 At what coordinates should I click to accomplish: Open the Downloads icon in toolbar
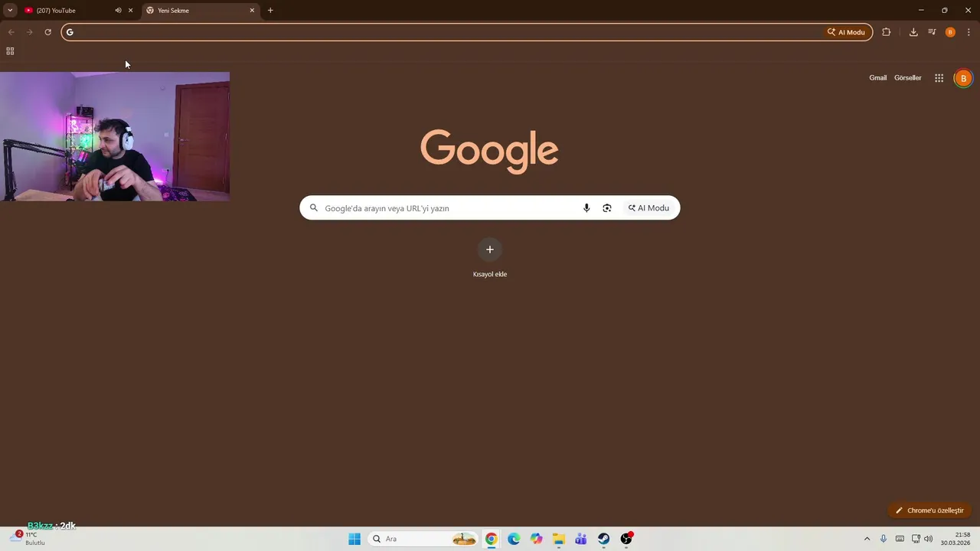[913, 32]
